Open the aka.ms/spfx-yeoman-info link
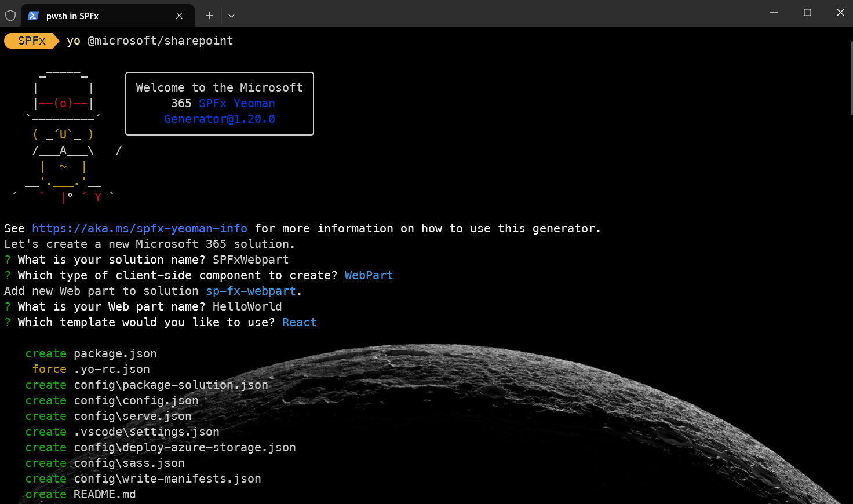The width and height of the screenshot is (853, 504). pos(139,229)
